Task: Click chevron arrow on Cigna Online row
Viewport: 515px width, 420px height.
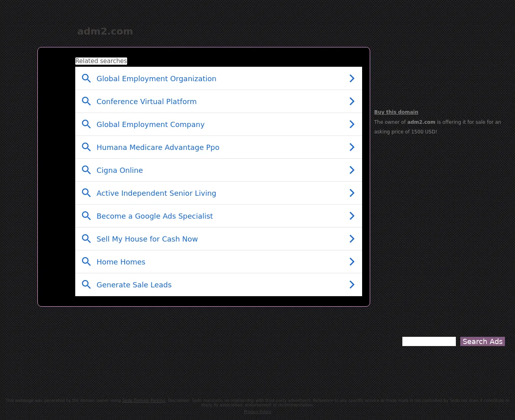Action: click(x=352, y=170)
